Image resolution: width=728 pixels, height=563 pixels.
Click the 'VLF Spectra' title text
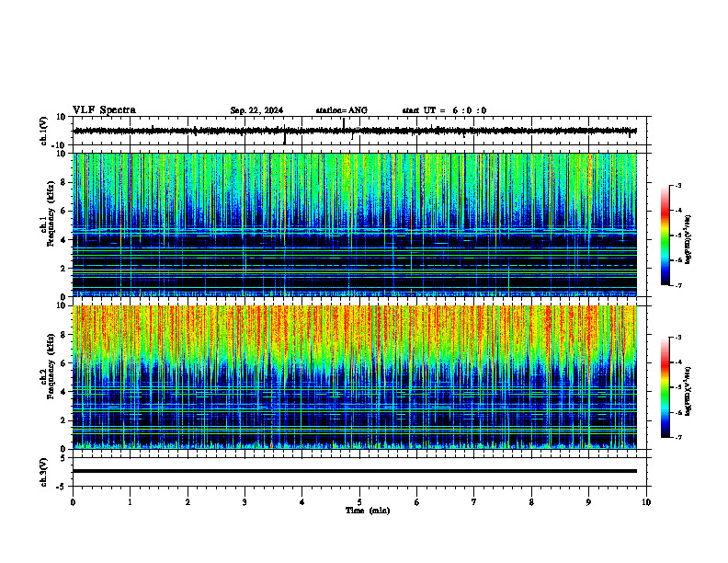104,110
